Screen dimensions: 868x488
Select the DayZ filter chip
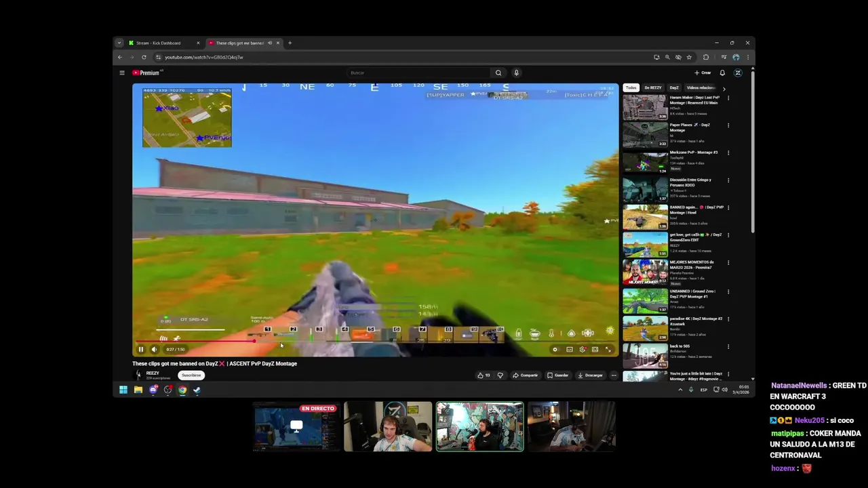[674, 88]
